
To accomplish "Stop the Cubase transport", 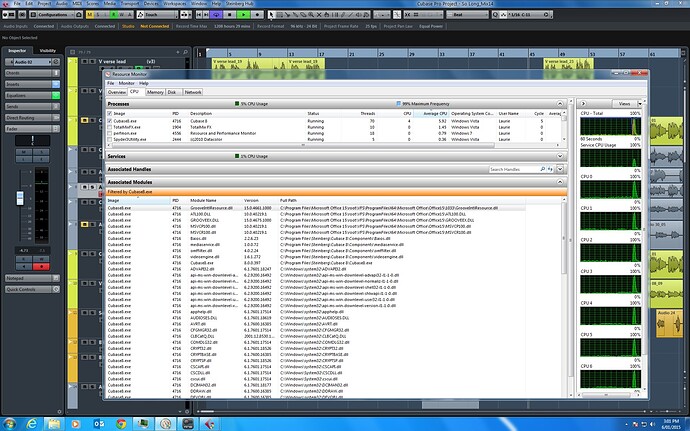I will 229,15.
